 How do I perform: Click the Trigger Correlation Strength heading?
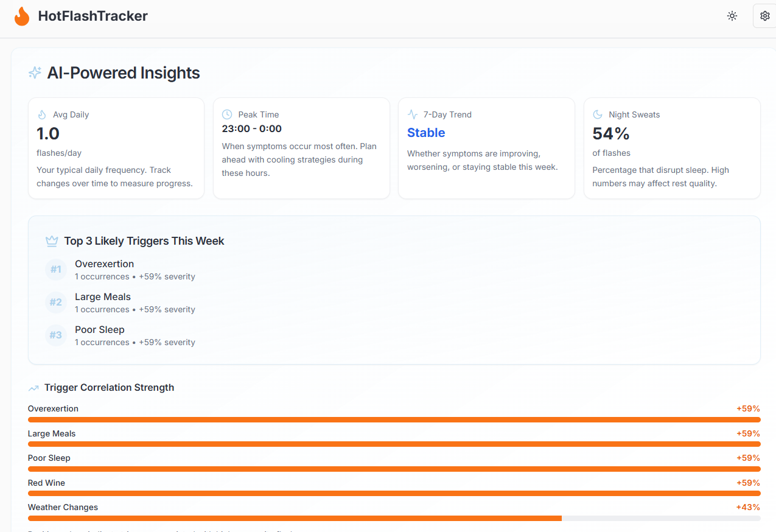pos(110,388)
